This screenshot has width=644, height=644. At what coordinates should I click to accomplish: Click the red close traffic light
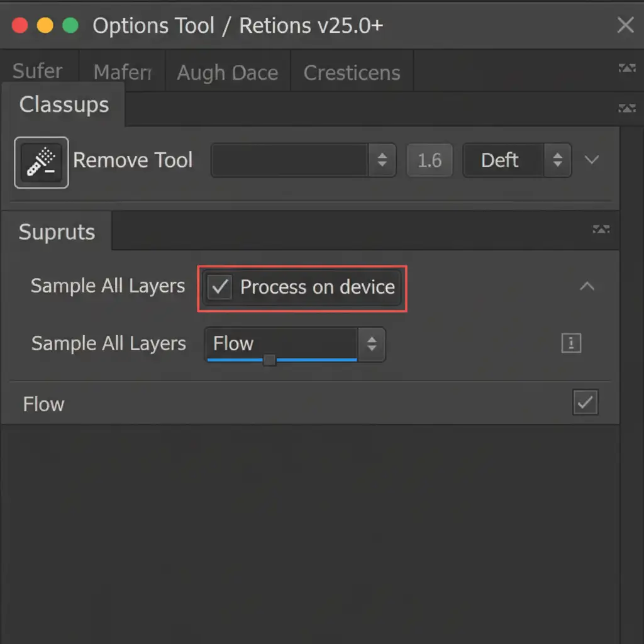coord(20,26)
